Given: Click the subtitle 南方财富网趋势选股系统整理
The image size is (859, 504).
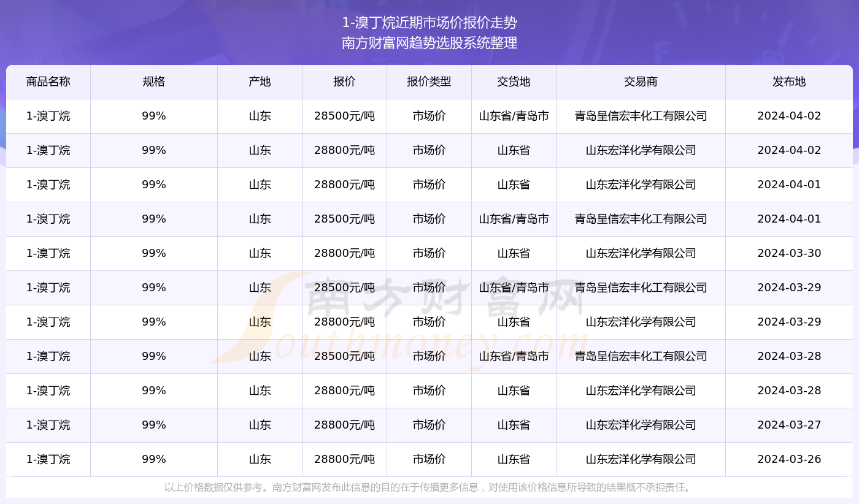Looking at the screenshot, I should click(x=429, y=44).
